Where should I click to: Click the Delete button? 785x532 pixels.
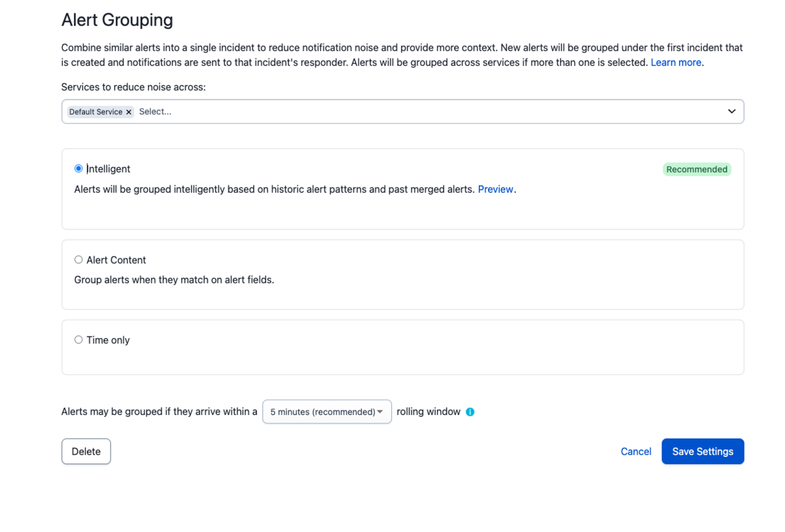[x=86, y=452]
